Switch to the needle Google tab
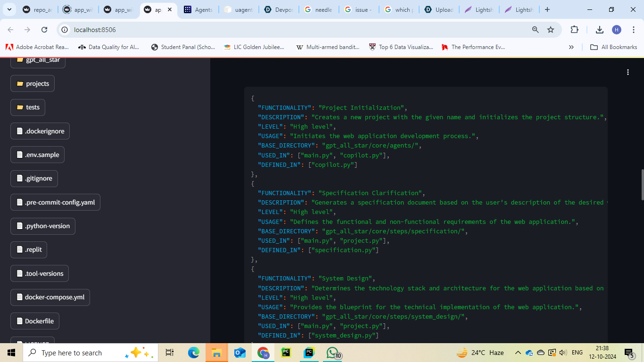This screenshot has width=644, height=362. (x=319, y=9)
